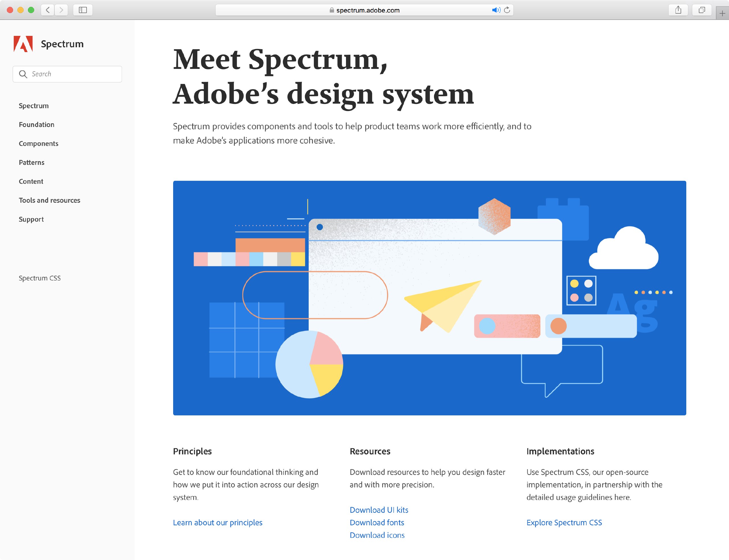Focus the Search input field
This screenshot has height=560, width=729.
click(x=67, y=74)
